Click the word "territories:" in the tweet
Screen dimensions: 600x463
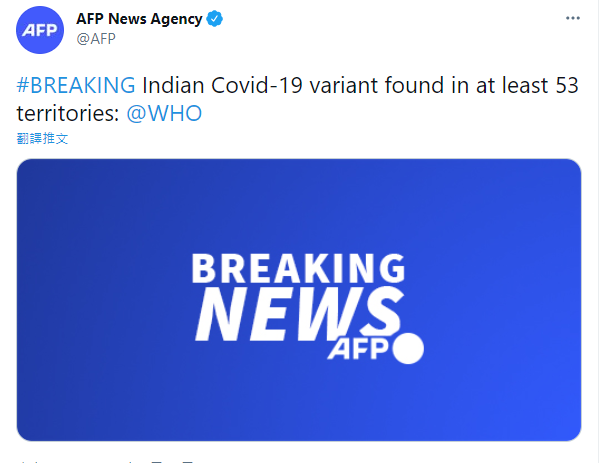pos(69,112)
